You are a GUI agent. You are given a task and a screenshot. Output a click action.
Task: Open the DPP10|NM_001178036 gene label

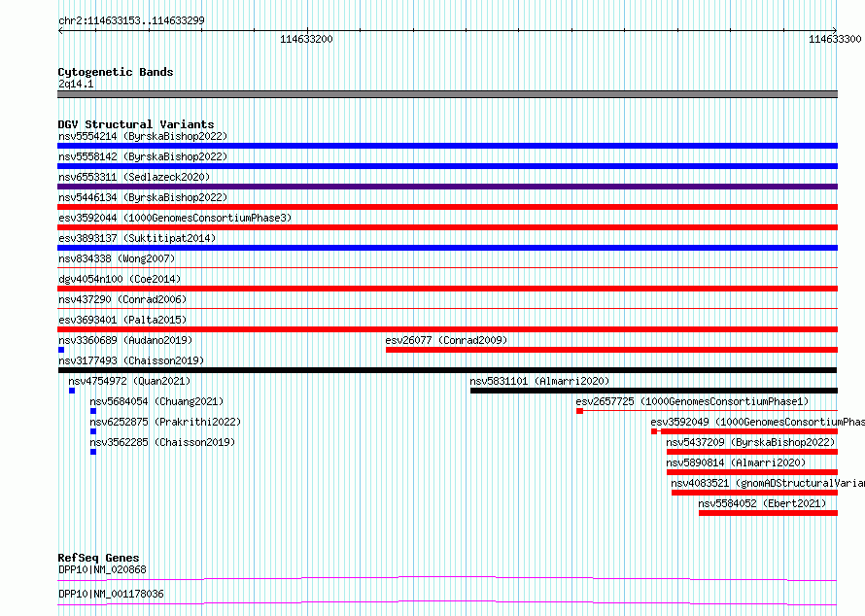click(111, 594)
